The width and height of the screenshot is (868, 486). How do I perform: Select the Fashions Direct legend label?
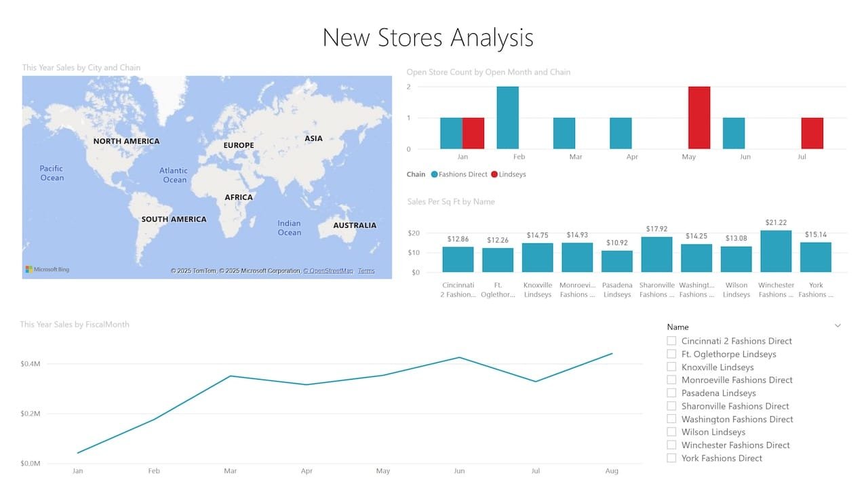(463, 174)
